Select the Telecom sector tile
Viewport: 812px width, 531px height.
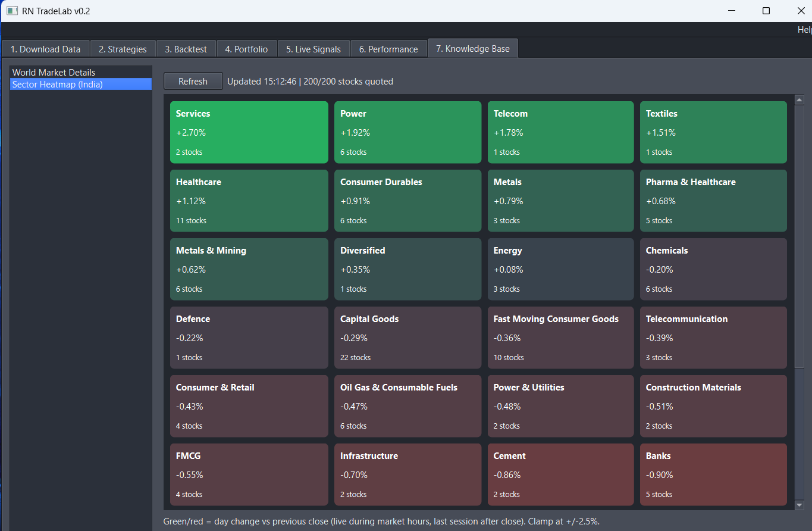tap(561, 132)
